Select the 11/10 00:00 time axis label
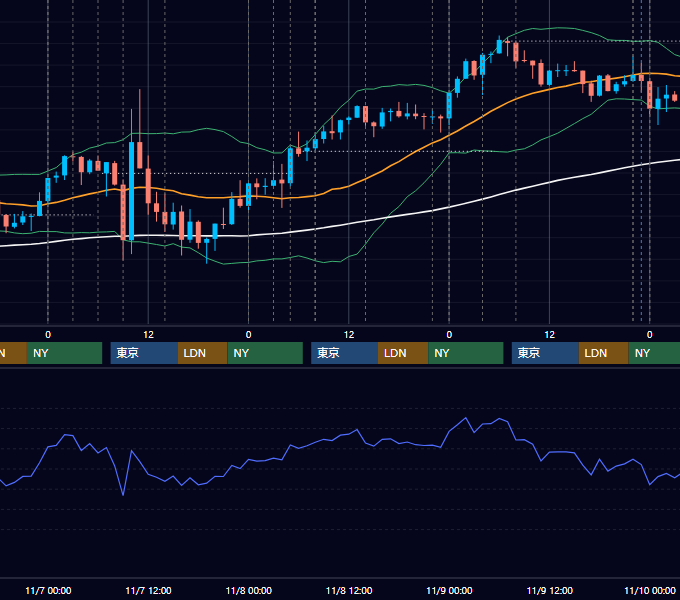 (650, 590)
